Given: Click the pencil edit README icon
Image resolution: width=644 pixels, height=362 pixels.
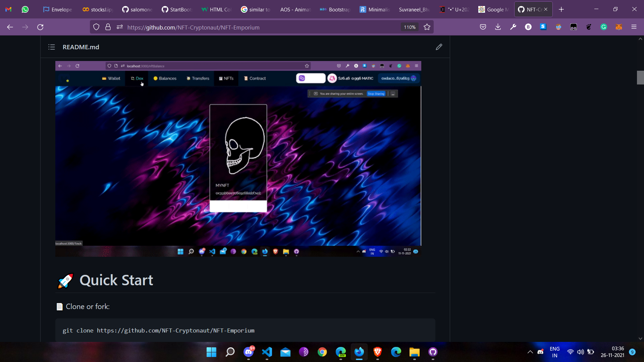Looking at the screenshot, I should click(439, 47).
